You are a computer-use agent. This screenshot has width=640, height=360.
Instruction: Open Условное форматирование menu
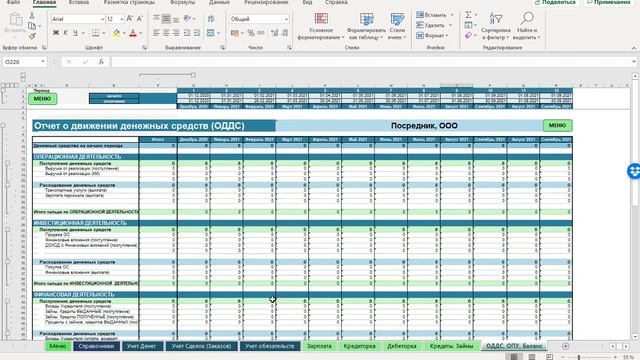(x=321, y=26)
